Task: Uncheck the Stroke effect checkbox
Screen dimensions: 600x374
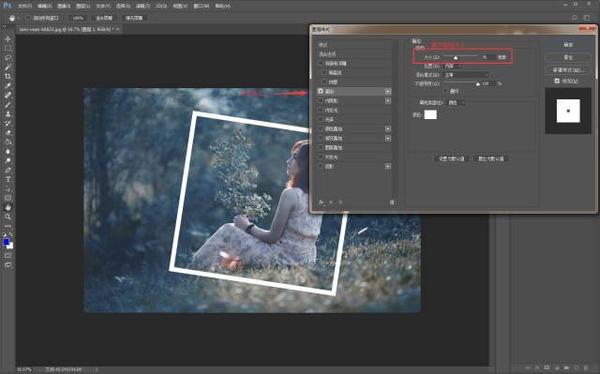Action: 321,91
